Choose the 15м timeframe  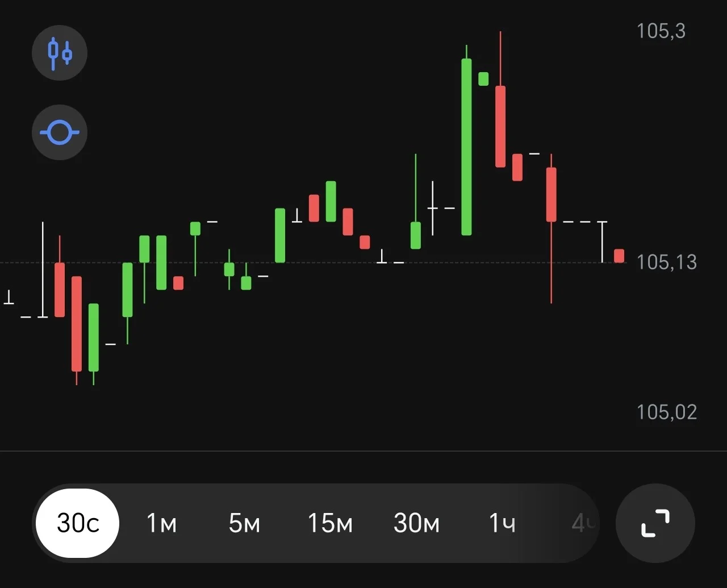coord(329,523)
